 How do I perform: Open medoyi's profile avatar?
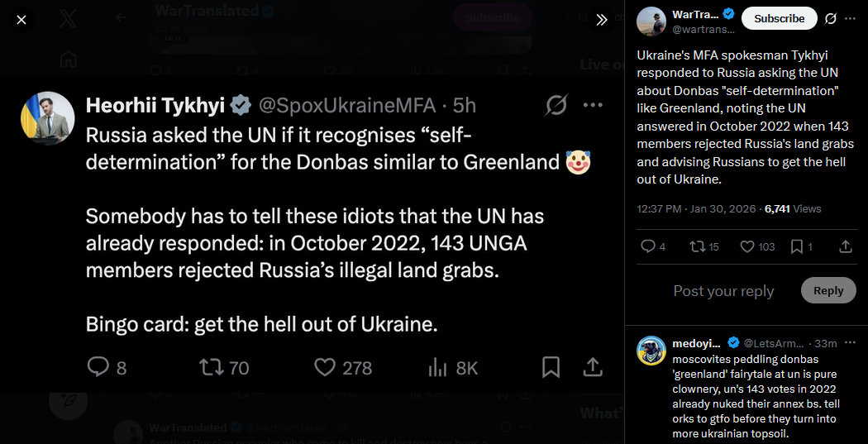point(651,351)
